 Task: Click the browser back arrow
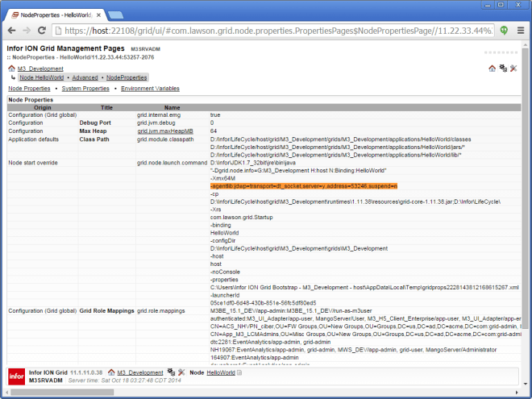click(x=12, y=31)
